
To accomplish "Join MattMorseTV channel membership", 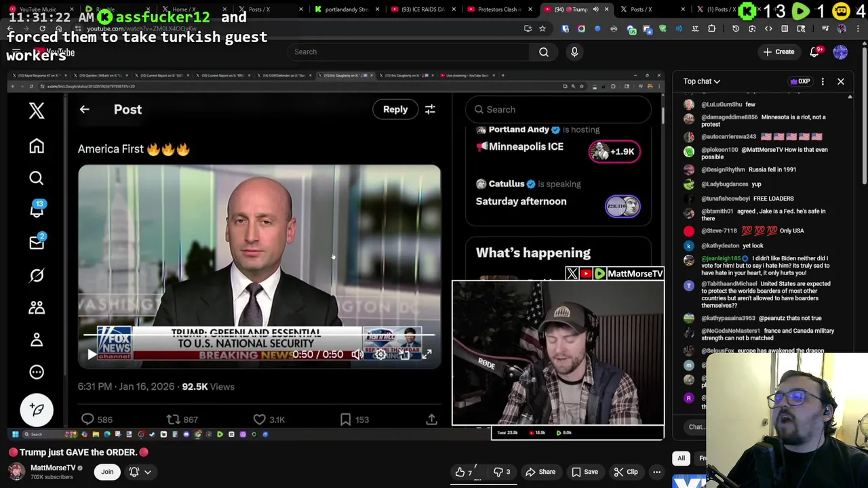I will pyautogui.click(x=107, y=472).
